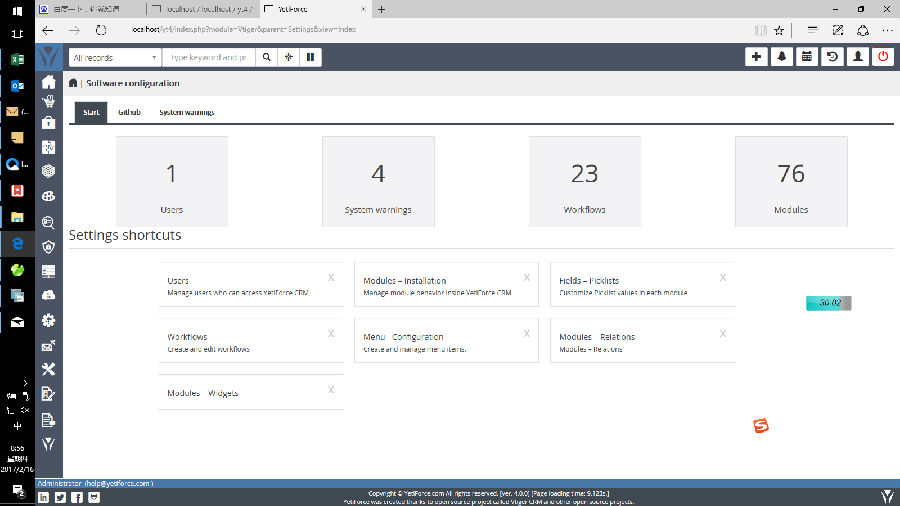Remove Modules – Widgets shortcut with X
Viewport: 900px width, 506px height.
tap(331, 390)
